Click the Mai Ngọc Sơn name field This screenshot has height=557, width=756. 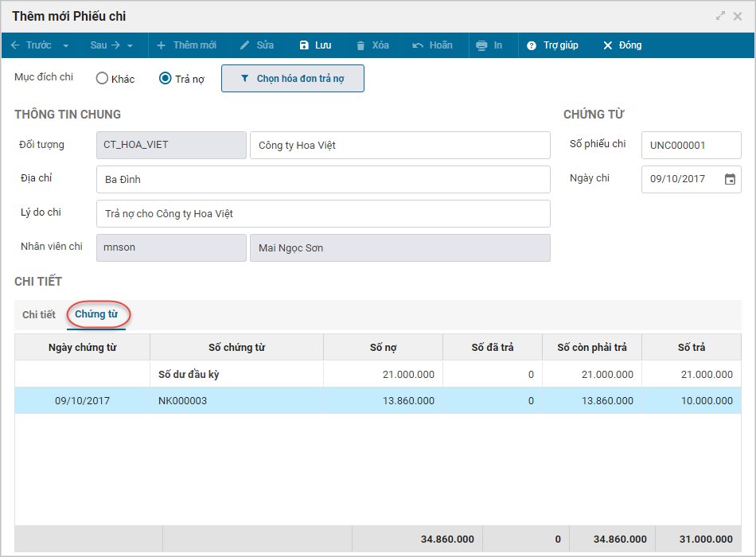(400, 248)
